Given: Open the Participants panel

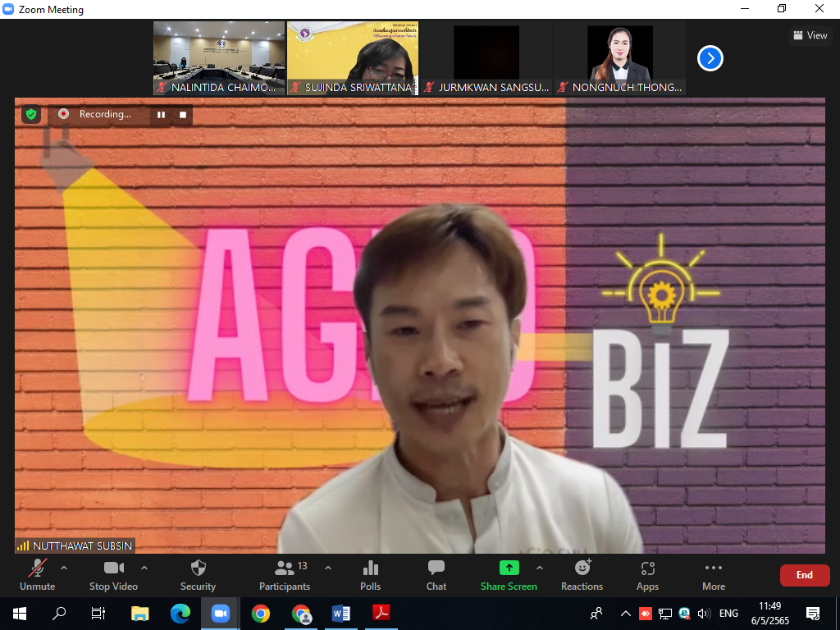Looking at the screenshot, I should coord(285,575).
